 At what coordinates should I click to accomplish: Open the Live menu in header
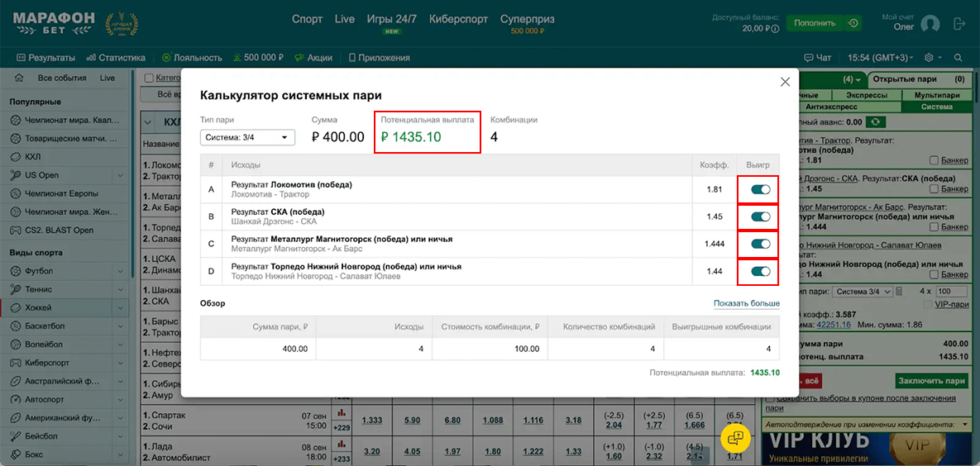click(344, 19)
